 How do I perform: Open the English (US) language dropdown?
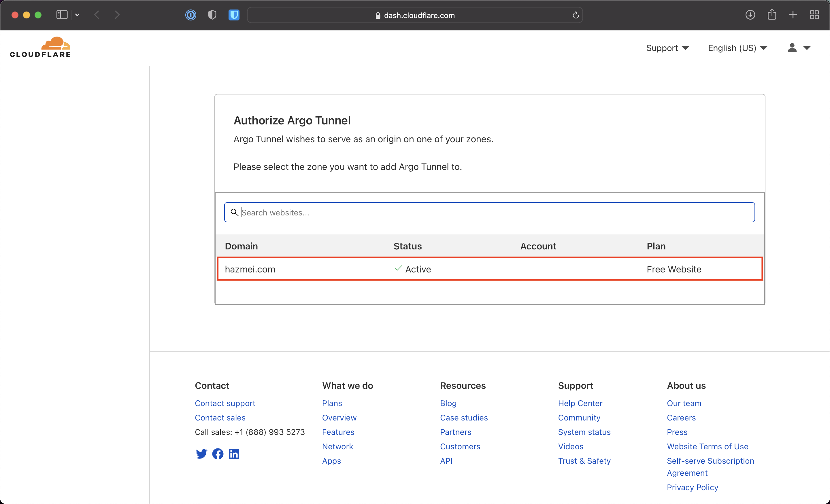(x=737, y=48)
